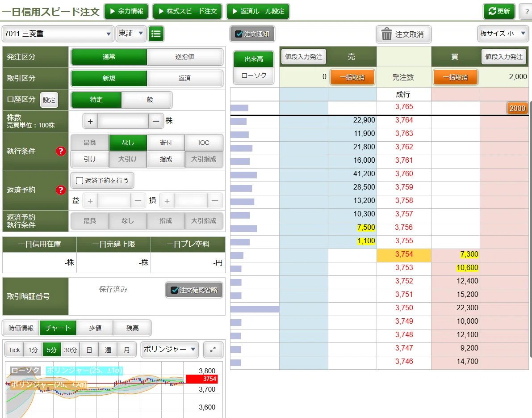Screen dimensions: 532x418
Task: Select ローソク view button
Action: (x=254, y=76)
